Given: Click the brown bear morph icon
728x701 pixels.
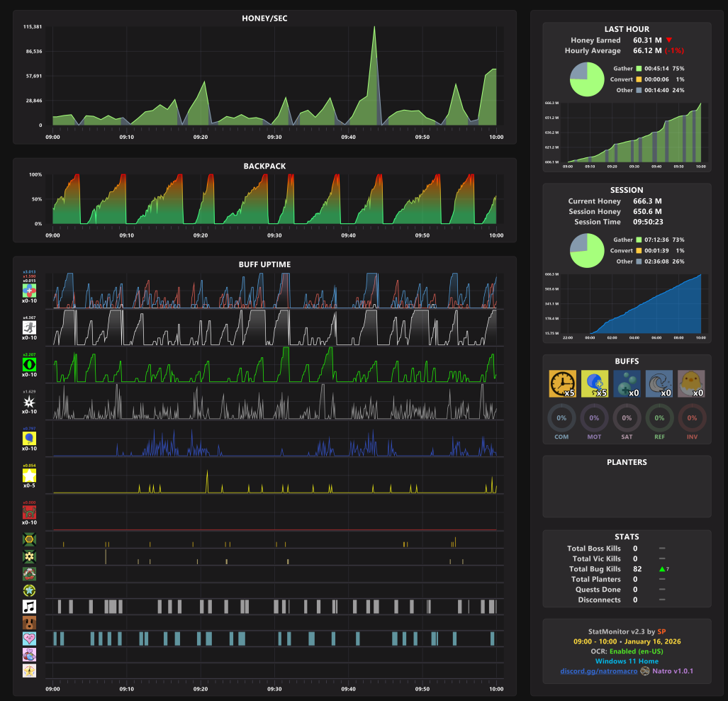Looking at the screenshot, I should (x=29, y=622).
